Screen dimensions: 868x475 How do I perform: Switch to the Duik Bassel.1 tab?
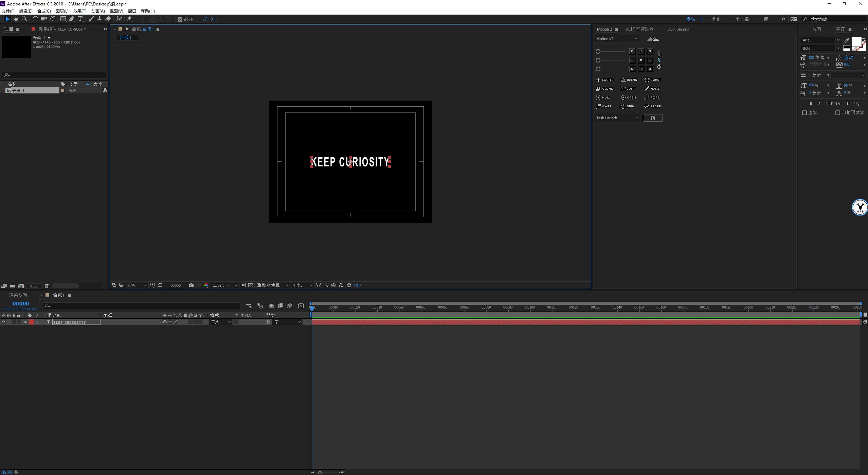coord(678,29)
